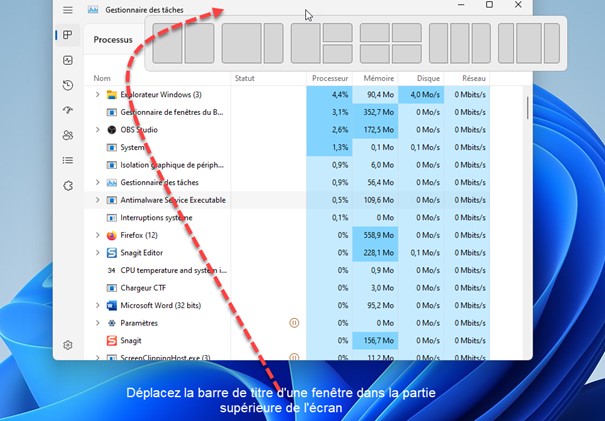Click the Explorateur Windows folder icon
Viewport: 605px width, 421px height.
point(112,95)
